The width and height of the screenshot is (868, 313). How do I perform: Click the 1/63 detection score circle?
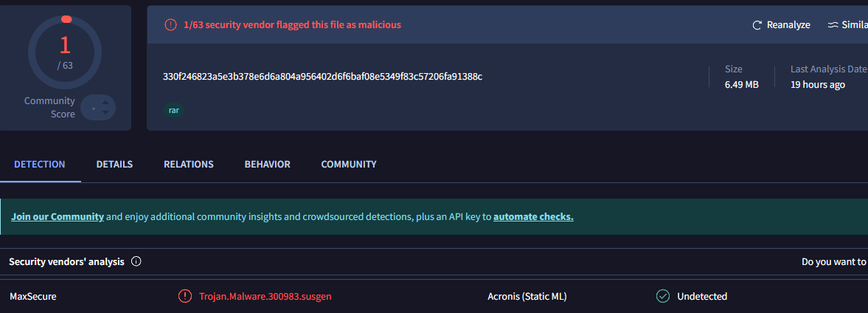pyautogui.click(x=65, y=52)
